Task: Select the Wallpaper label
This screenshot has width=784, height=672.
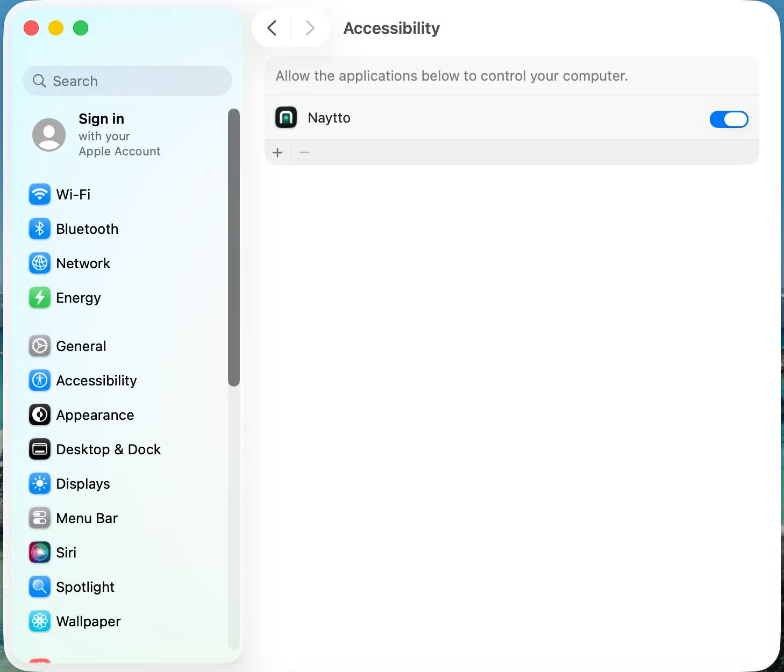Action: pyautogui.click(x=89, y=622)
